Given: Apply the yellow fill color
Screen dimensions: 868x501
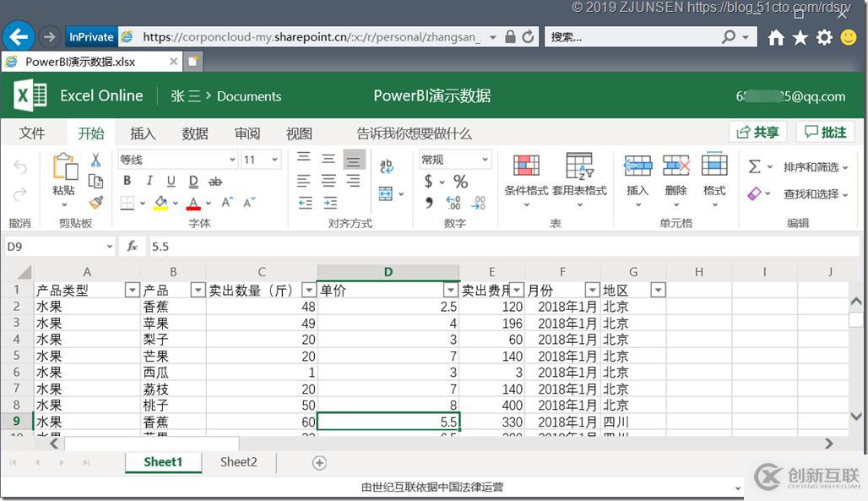Looking at the screenshot, I should (161, 203).
